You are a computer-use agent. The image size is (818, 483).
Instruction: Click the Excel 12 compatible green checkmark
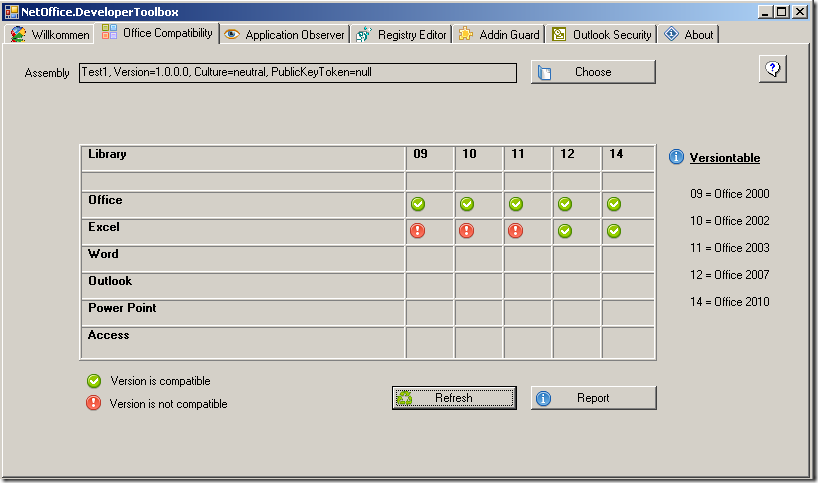[x=565, y=231]
